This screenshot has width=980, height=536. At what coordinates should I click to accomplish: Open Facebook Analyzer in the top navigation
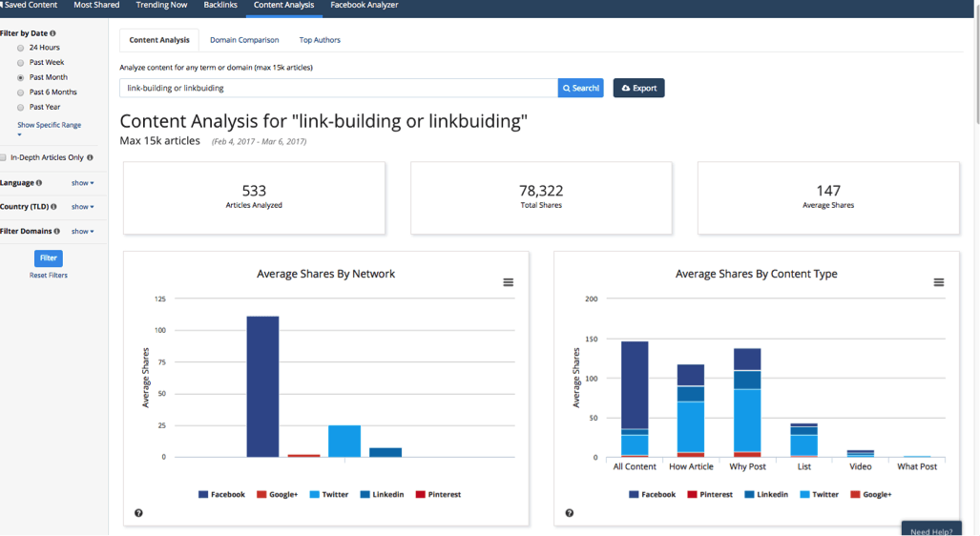coord(364,6)
